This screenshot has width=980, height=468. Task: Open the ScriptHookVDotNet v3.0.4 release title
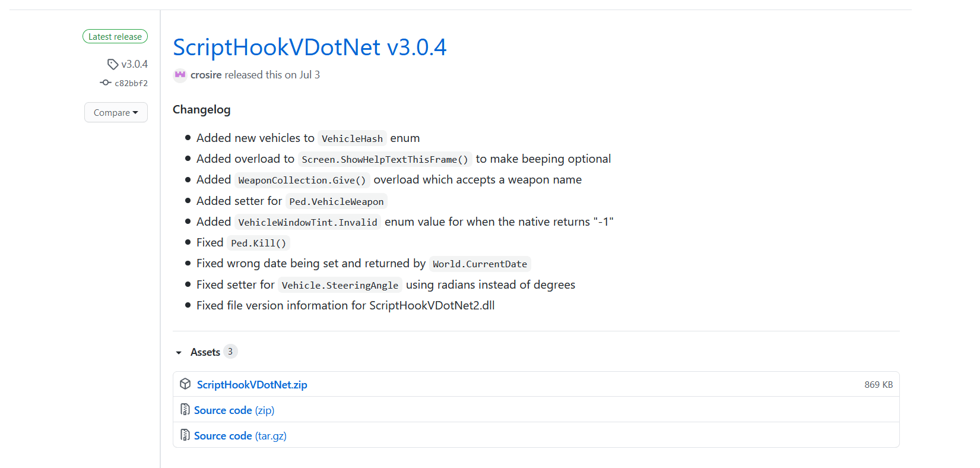click(309, 48)
